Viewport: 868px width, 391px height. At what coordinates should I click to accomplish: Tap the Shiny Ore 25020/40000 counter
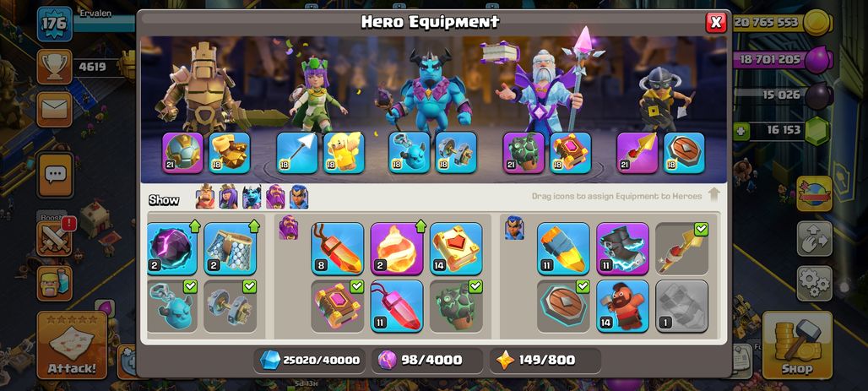(x=312, y=360)
